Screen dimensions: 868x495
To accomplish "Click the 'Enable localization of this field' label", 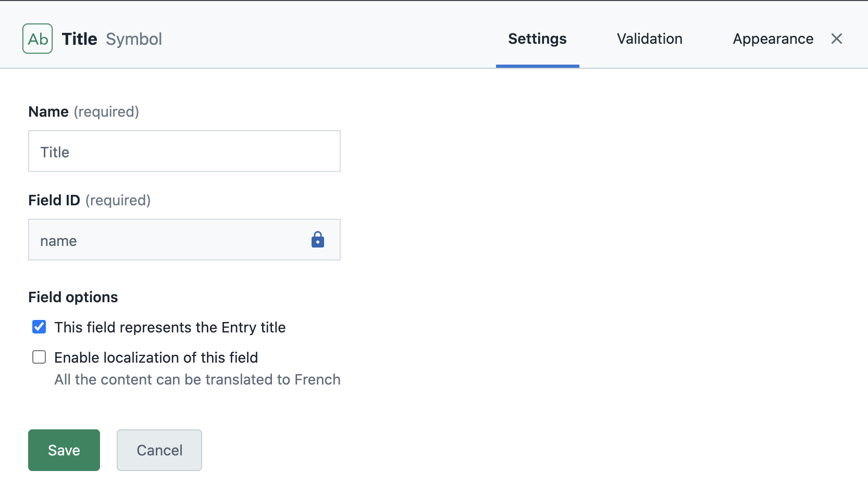I will click(x=156, y=357).
